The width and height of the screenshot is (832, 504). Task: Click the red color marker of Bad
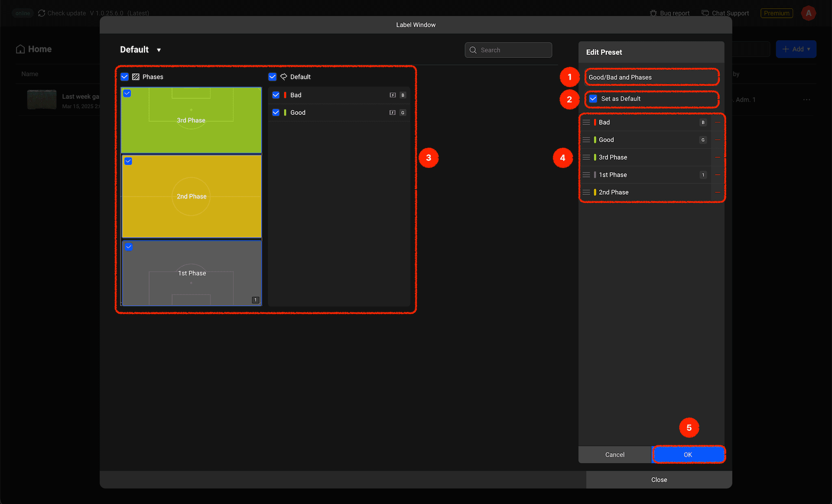(285, 95)
